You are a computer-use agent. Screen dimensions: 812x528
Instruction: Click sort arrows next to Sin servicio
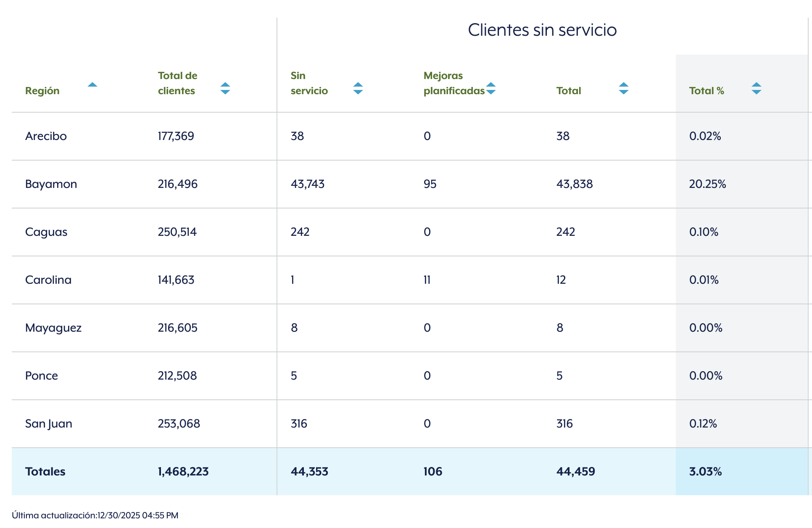pos(358,88)
